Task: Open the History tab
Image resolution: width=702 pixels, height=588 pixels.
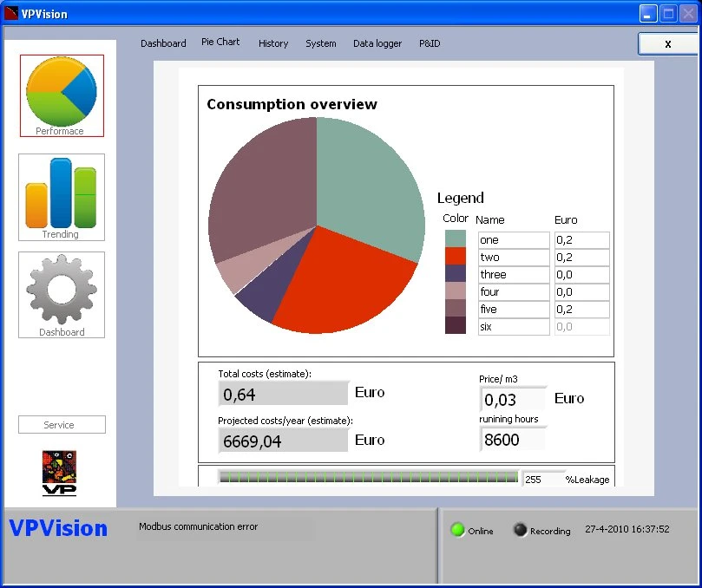Action: [x=273, y=43]
